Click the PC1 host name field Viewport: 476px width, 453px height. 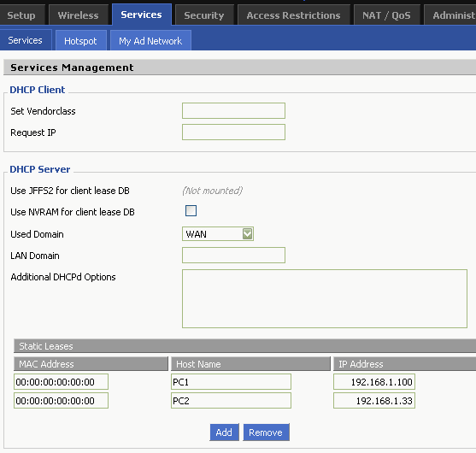231,382
